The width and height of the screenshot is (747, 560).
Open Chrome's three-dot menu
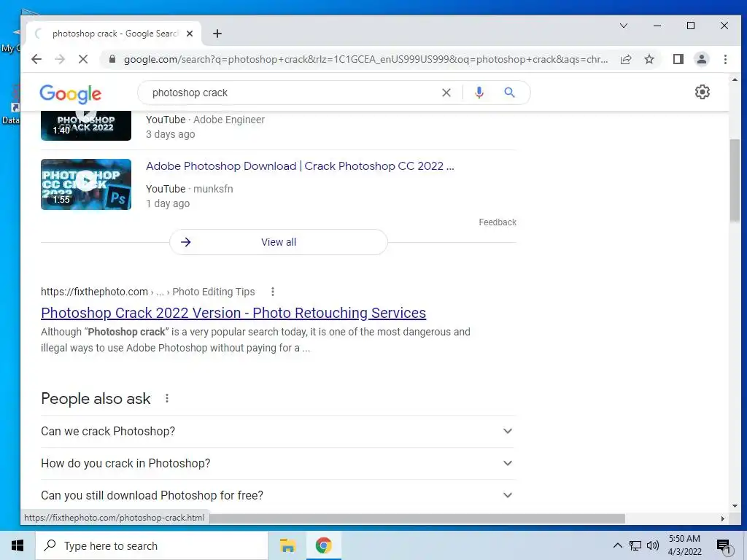coord(726,59)
